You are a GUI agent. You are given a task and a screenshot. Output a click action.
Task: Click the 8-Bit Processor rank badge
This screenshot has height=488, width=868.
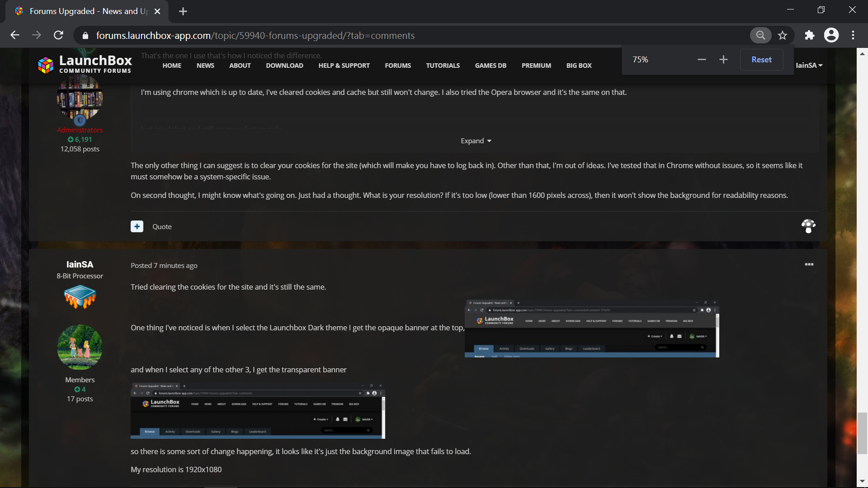(x=80, y=297)
